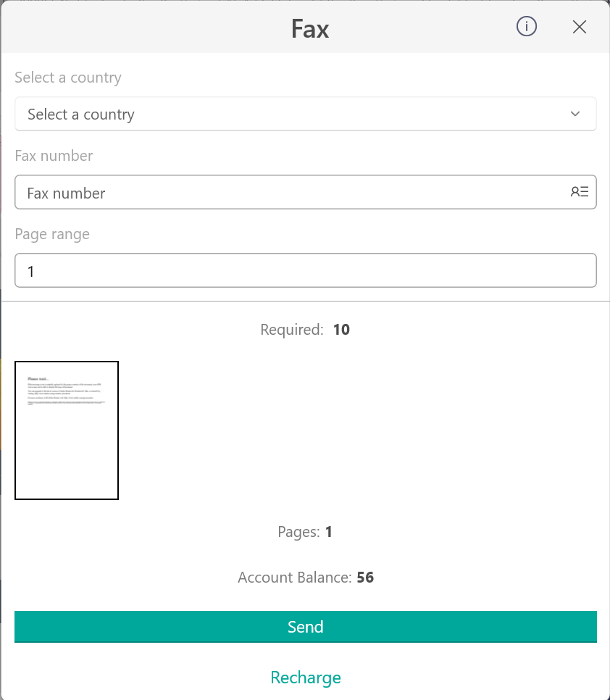Image resolution: width=610 pixels, height=700 pixels.
Task: Send the fax with the Send button
Action: (x=306, y=627)
